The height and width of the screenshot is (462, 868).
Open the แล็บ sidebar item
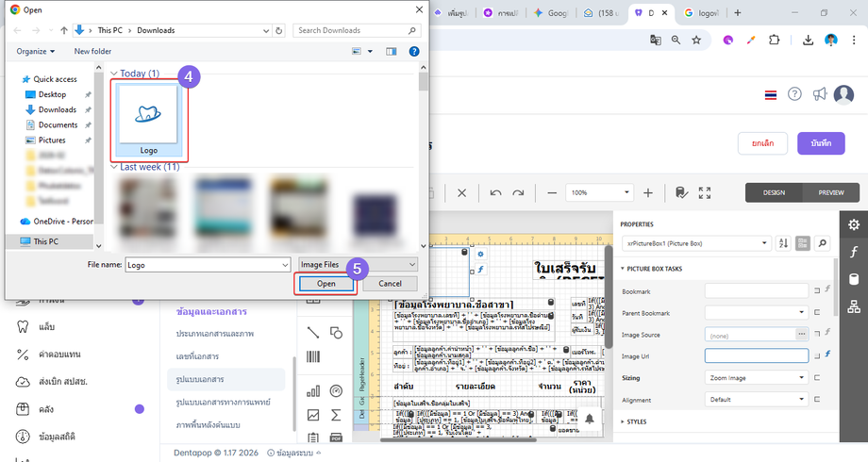pyautogui.click(x=46, y=326)
